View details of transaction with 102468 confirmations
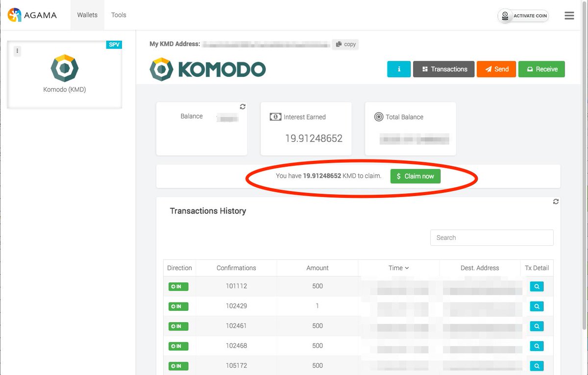Viewport: 588px width, 375px height. (x=537, y=346)
